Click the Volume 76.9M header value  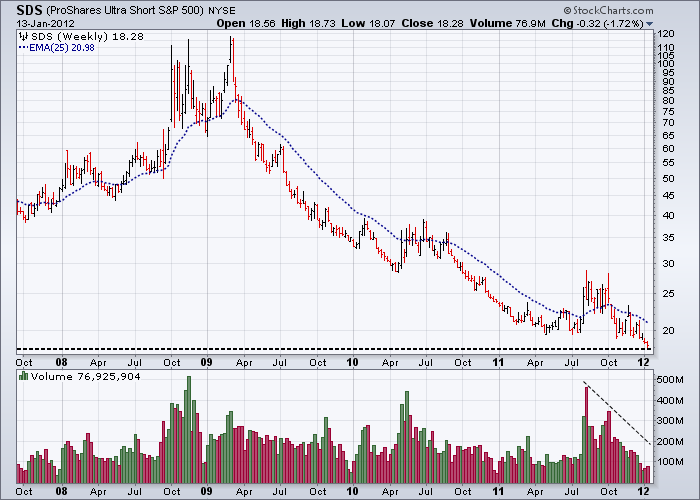(508, 24)
